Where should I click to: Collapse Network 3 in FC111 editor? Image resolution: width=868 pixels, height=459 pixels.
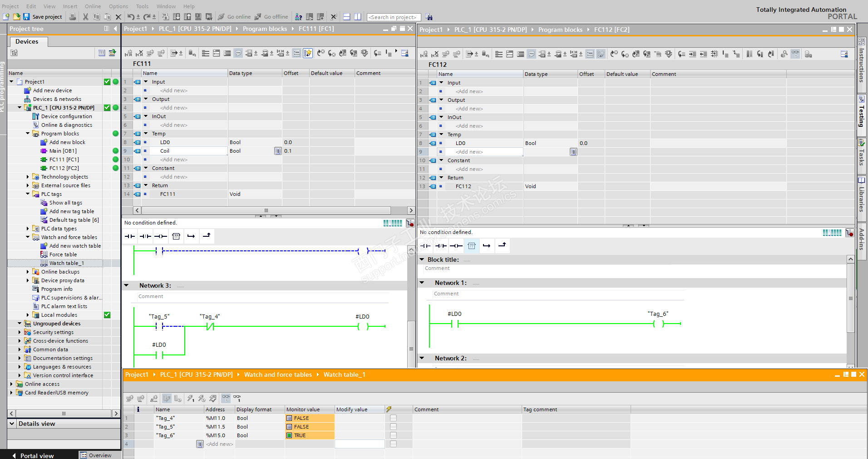coord(127,285)
